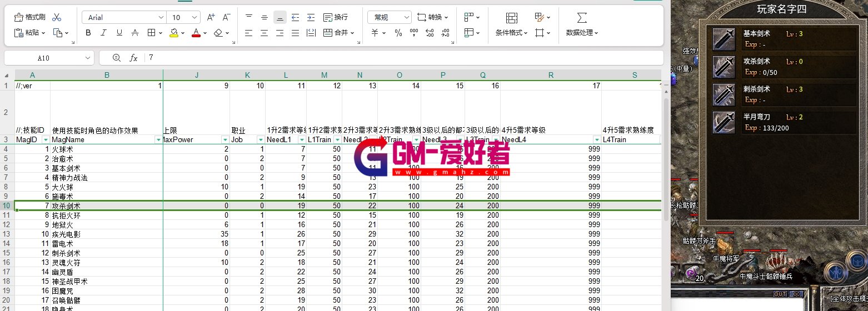The width and height of the screenshot is (868, 311).
Task: Click the 格式刷 format painter button
Action: [x=30, y=17]
